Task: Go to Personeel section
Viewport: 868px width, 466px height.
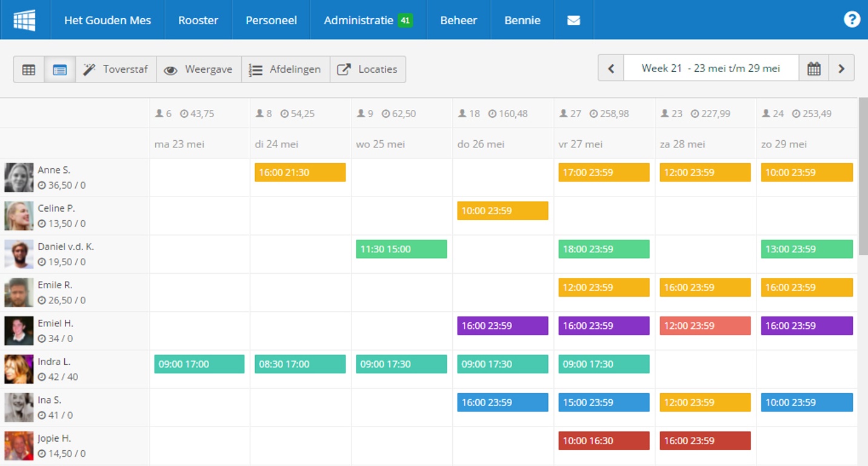Action: [x=271, y=20]
